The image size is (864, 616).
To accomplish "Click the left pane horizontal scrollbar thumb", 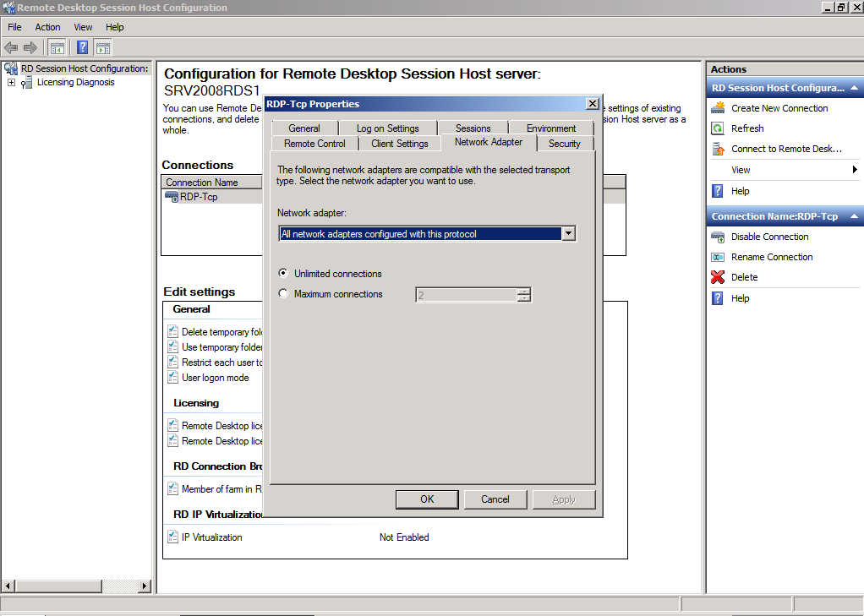I will coord(57,586).
